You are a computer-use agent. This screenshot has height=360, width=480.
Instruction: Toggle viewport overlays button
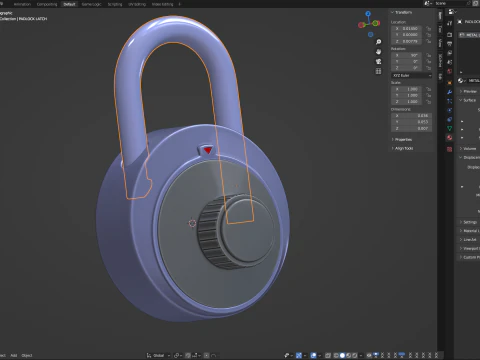coord(313,355)
